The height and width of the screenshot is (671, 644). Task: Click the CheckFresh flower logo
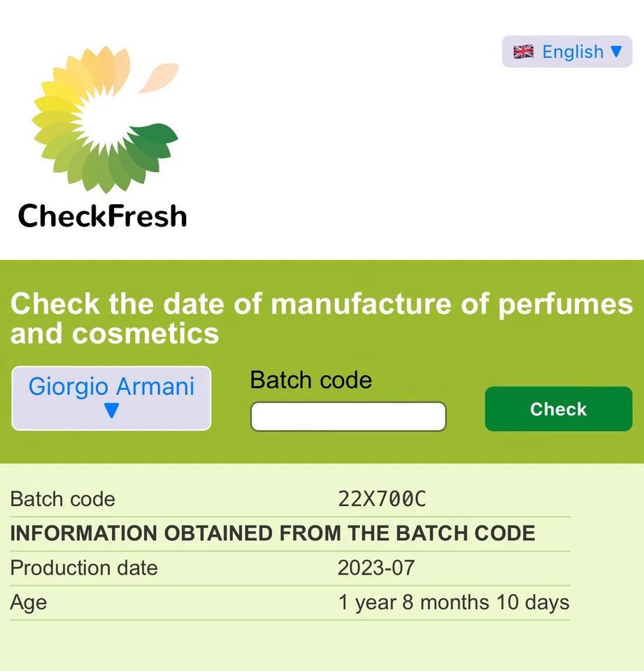click(x=105, y=120)
